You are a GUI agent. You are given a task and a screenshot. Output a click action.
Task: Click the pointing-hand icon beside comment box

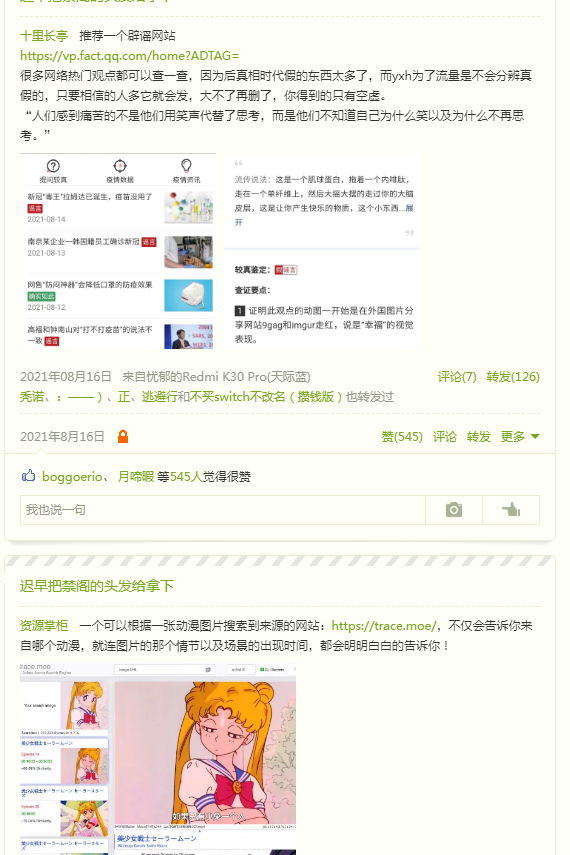[511, 510]
